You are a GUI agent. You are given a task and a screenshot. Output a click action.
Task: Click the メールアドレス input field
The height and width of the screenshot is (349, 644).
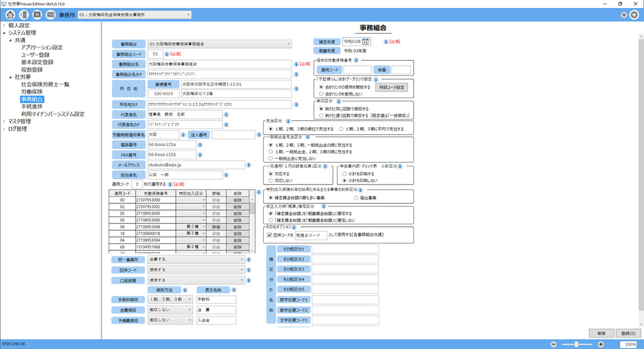[x=196, y=165]
